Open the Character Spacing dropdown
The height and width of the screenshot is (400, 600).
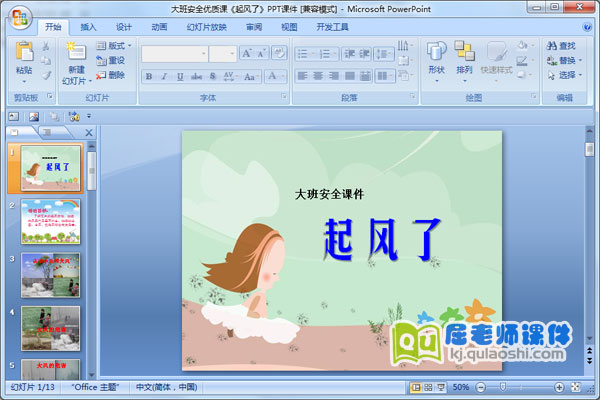[230, 76]
